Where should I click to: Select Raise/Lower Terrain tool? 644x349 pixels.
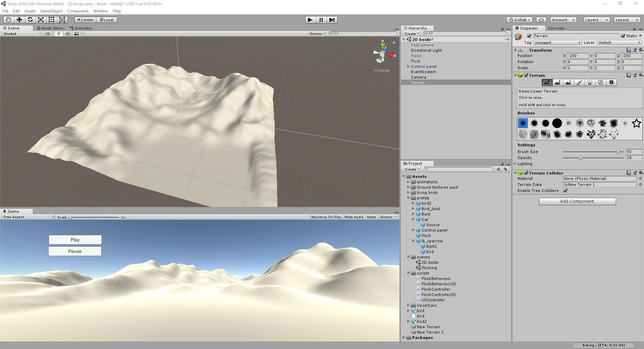(547, 83)
